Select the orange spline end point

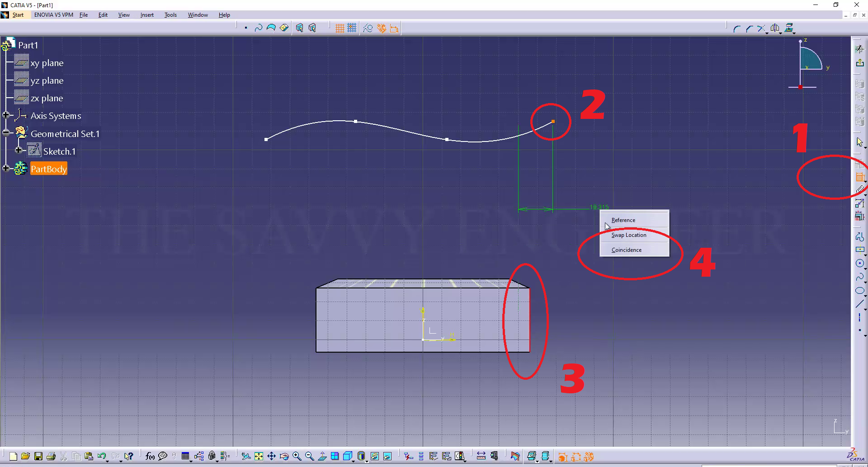[553, 121]
